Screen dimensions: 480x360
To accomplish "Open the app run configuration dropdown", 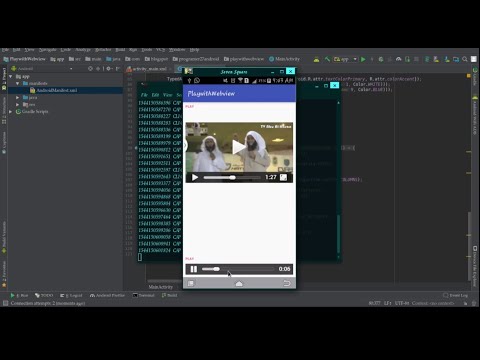I will click(x=346, y=59).
